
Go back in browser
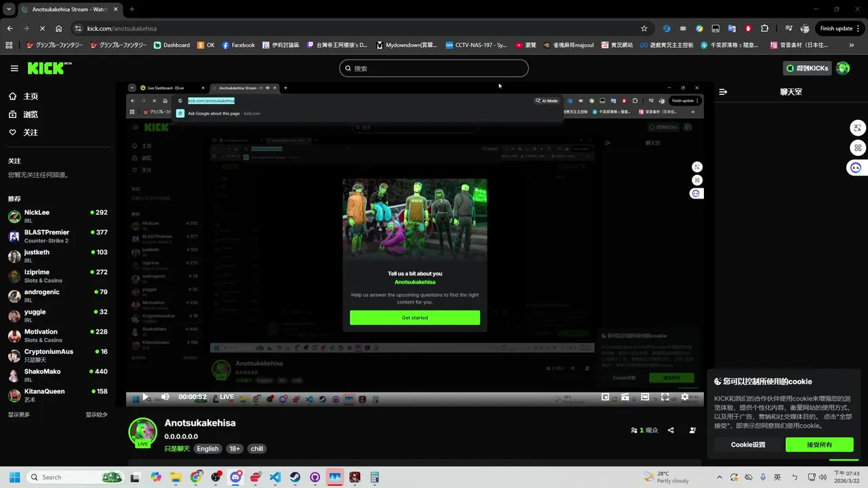tap(9, 28)
